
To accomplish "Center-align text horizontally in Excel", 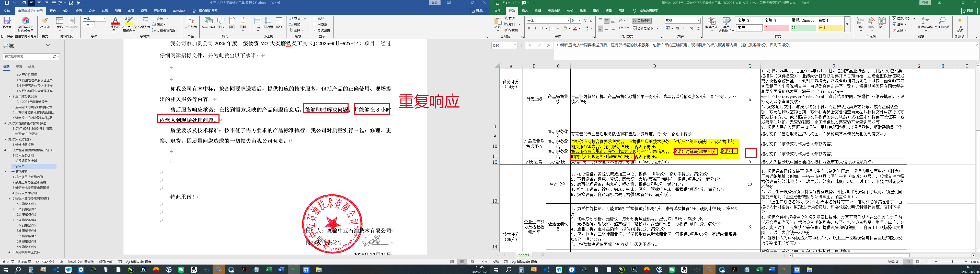I will 606,29.
